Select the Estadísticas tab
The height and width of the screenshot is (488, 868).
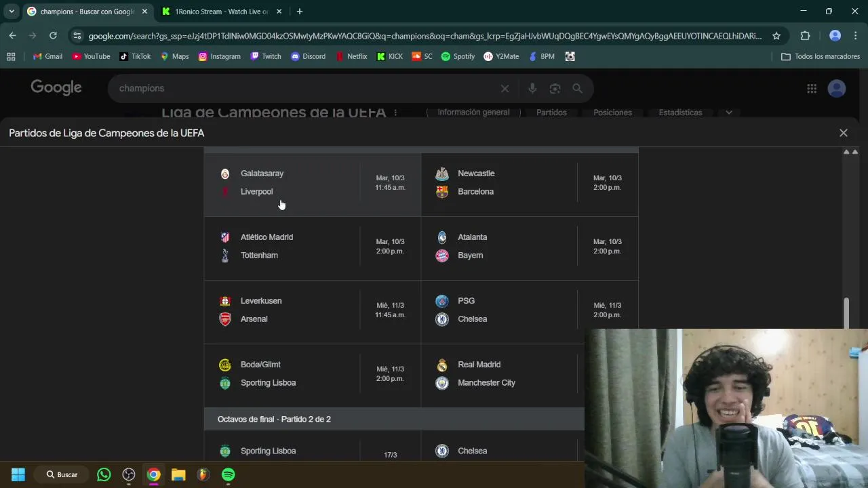tap(680, 113)
